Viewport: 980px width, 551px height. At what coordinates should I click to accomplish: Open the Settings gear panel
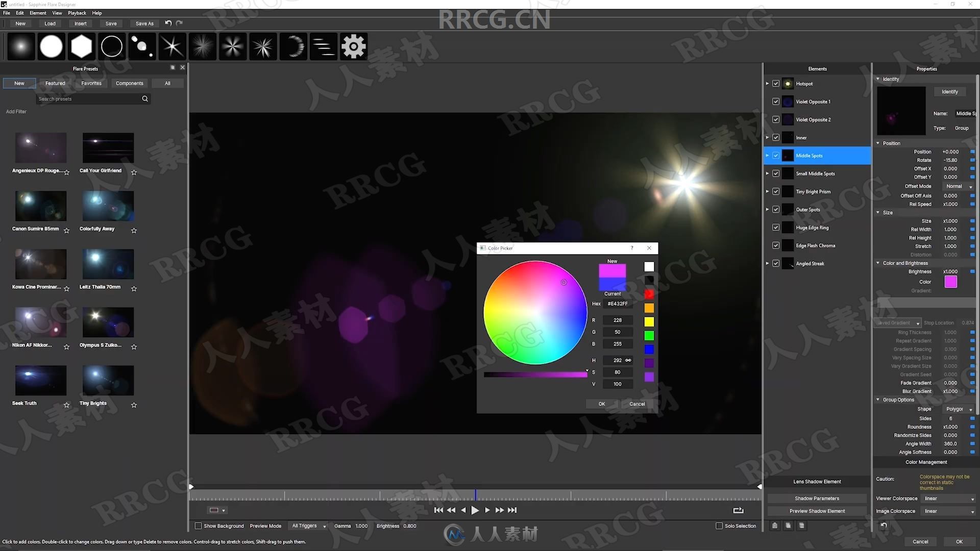coord(353,46)
